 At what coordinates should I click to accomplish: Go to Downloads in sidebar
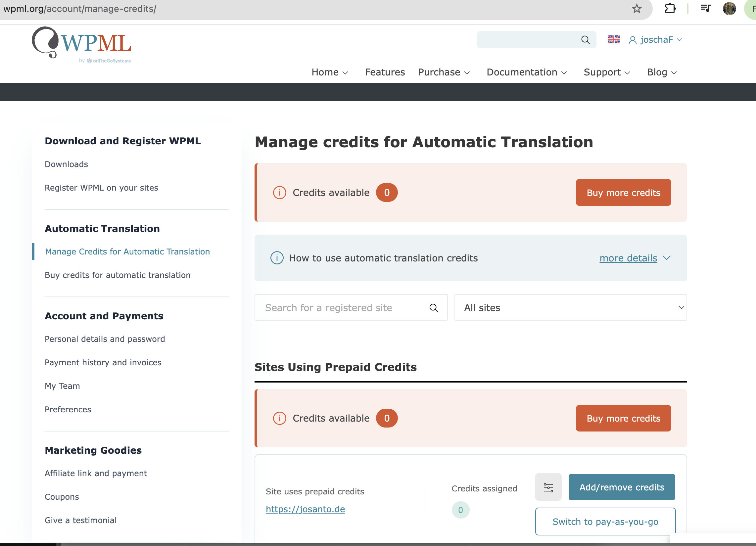(66, 164)
